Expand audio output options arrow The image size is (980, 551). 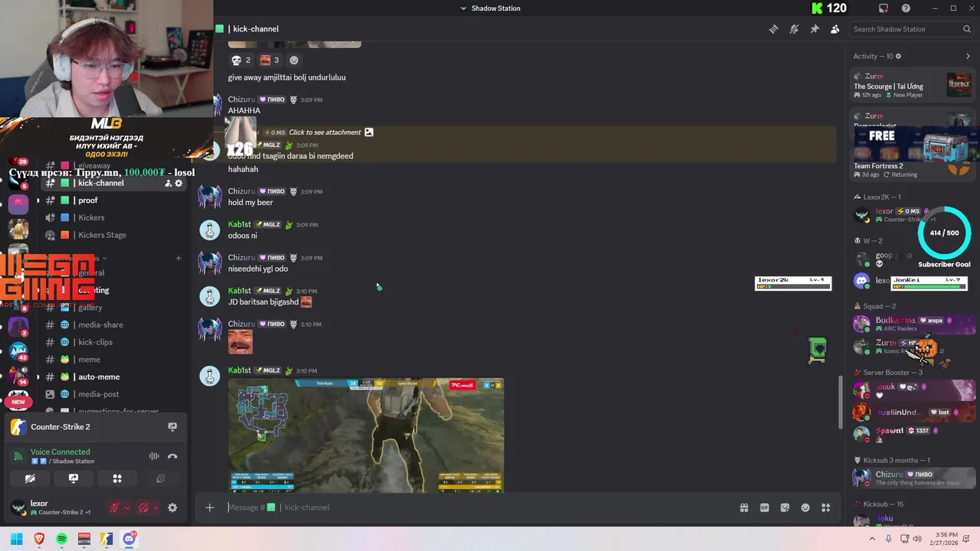click(x=156, y=507)
